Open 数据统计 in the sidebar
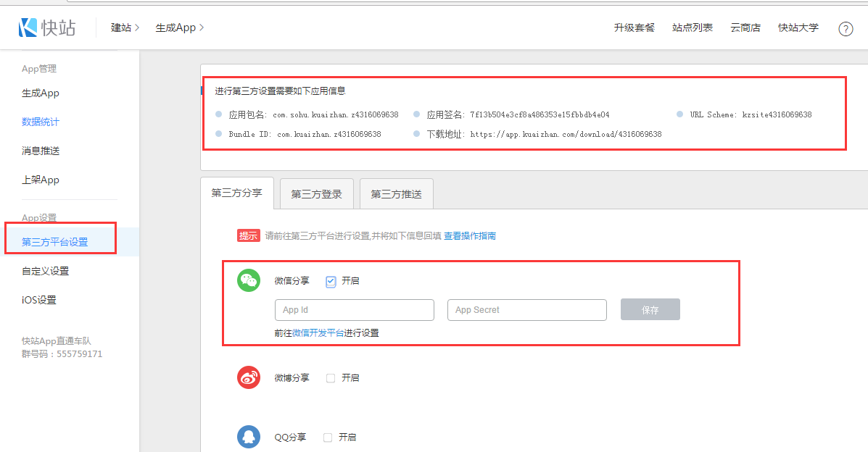Viewport: 868px width, 452px height. 41,122
